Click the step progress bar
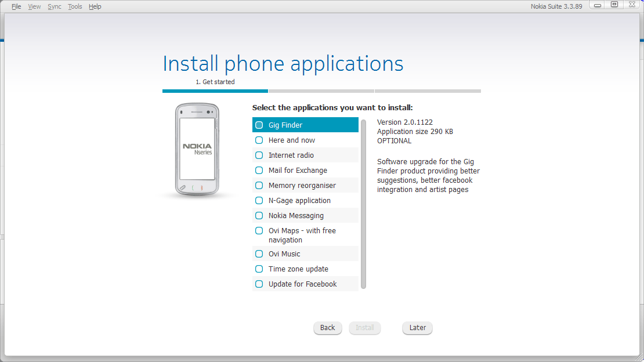This screenshot has height=362, width=644. pyautogui.click(x=321, y=91)
